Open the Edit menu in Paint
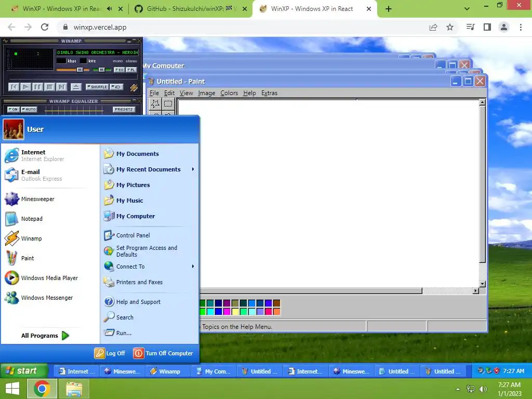This screenshot has width=532, height=399. coord(169,93)
